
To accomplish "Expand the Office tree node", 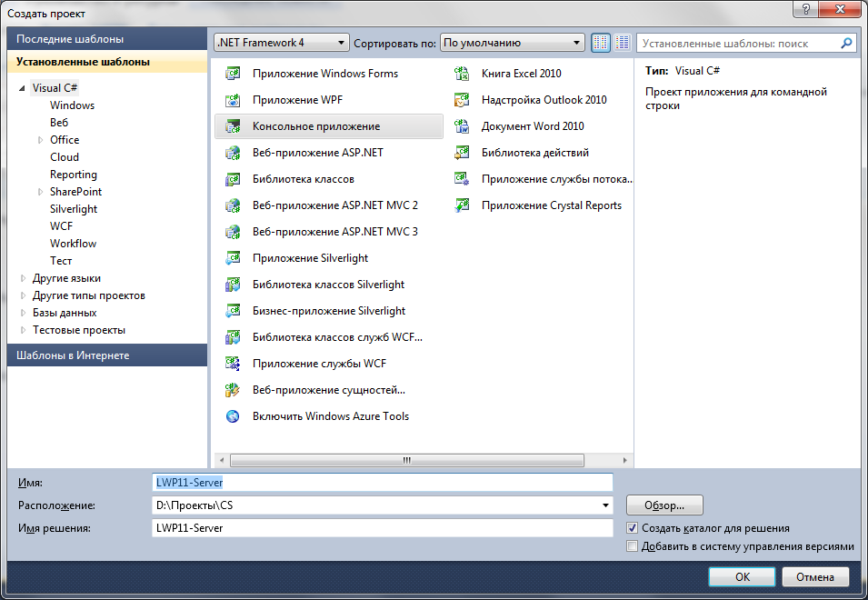I will click(40, 140).
